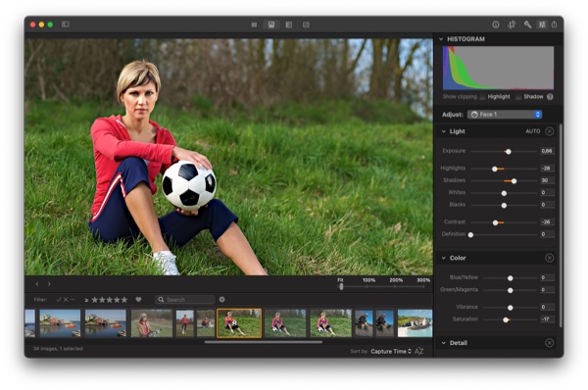588x390 pixels.
Task: Click the Saturation slider
Action: coord(510,319)
